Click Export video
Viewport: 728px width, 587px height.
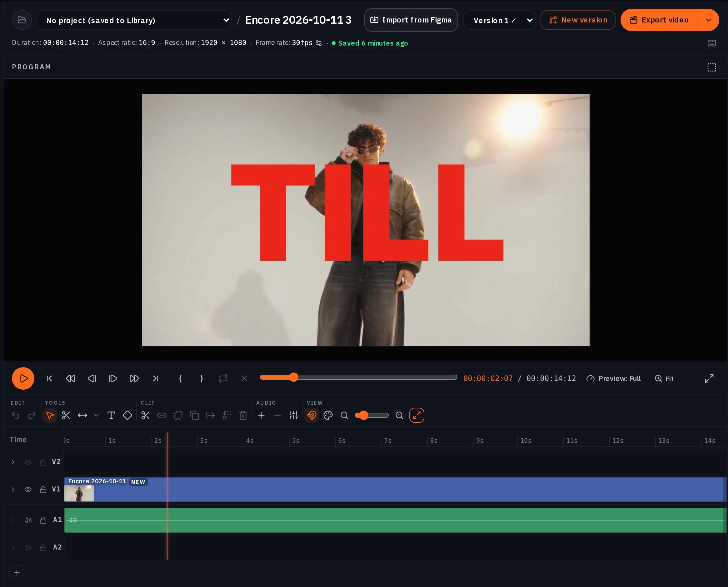pos(659,20)
